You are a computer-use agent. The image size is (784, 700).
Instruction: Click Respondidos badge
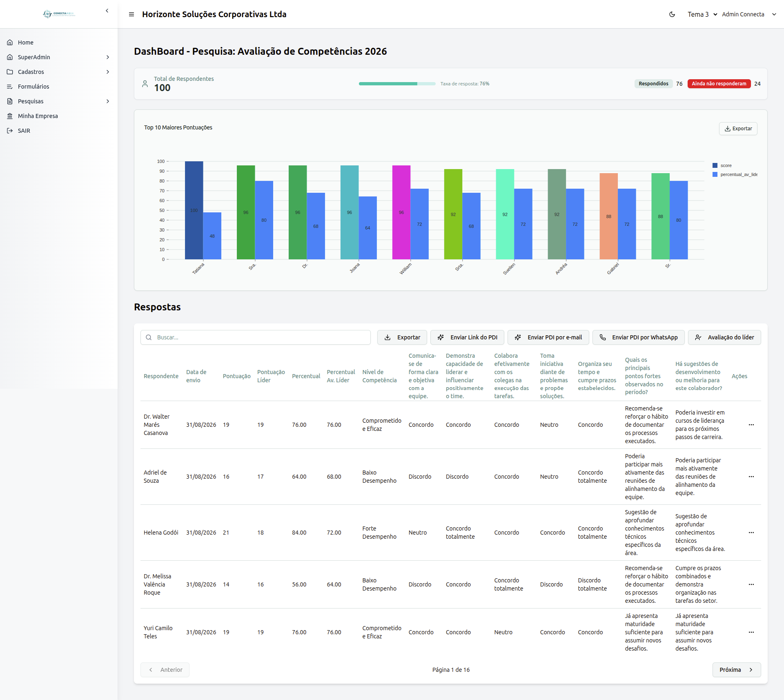point(653,84)
